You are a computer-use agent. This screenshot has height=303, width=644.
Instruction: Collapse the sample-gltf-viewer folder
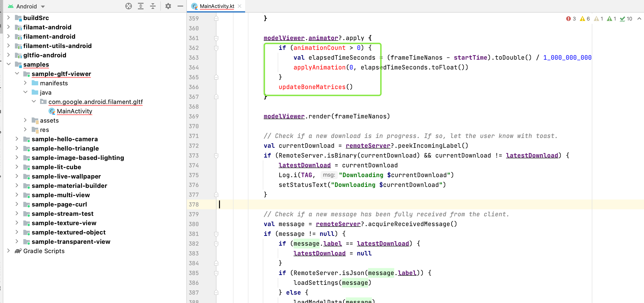point(17,73)
